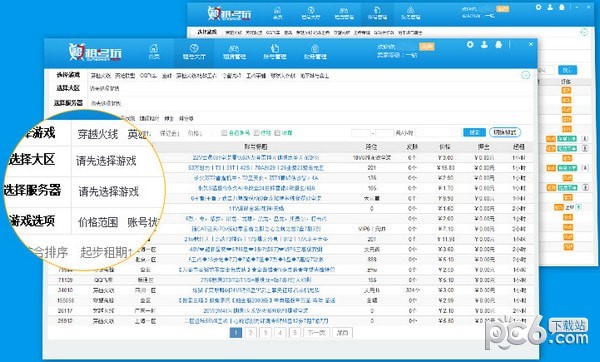Click the fifth nav icon in back window

(410, 13)
